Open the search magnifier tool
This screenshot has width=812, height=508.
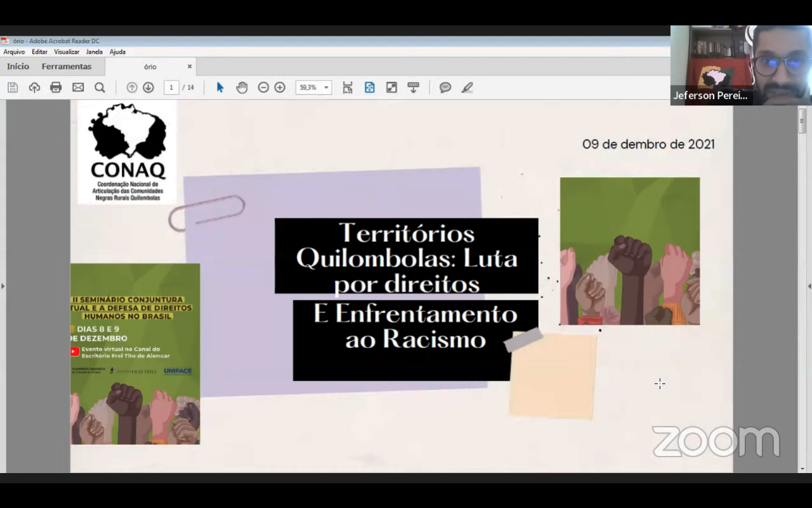tap(100, 88)
